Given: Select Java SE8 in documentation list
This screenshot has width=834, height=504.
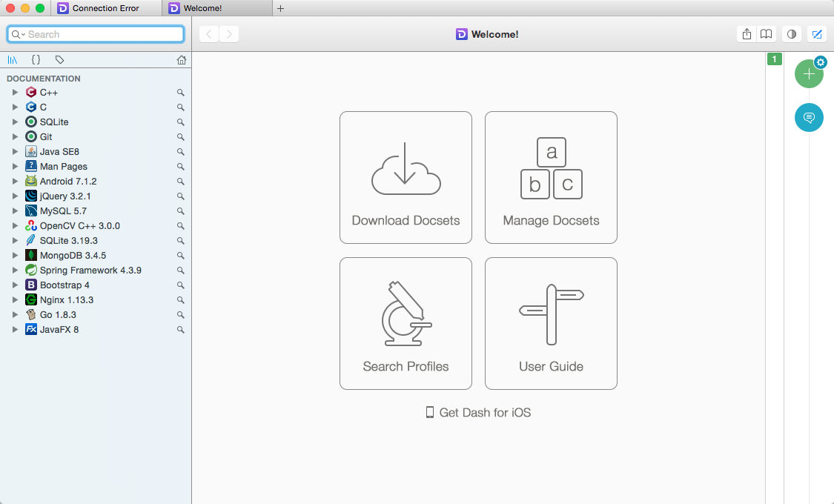Looking at the screenshot, I should (96, 152).
